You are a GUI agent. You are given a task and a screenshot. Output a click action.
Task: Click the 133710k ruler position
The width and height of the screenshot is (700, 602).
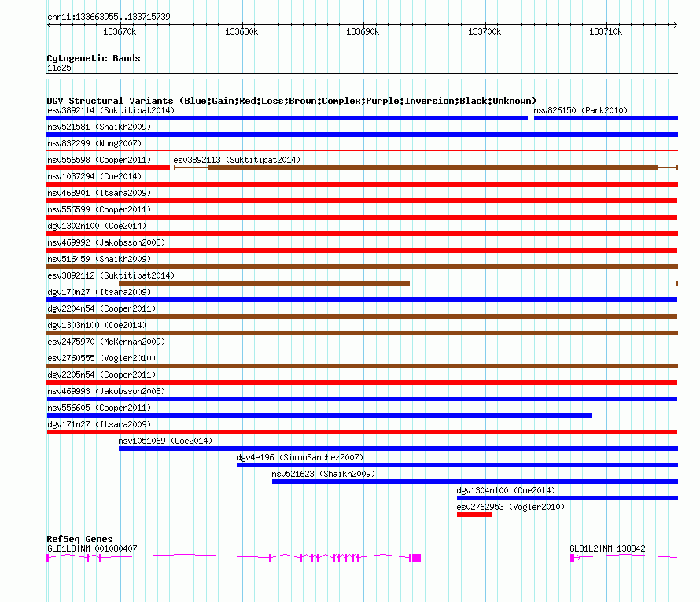[x=606, y=31]
